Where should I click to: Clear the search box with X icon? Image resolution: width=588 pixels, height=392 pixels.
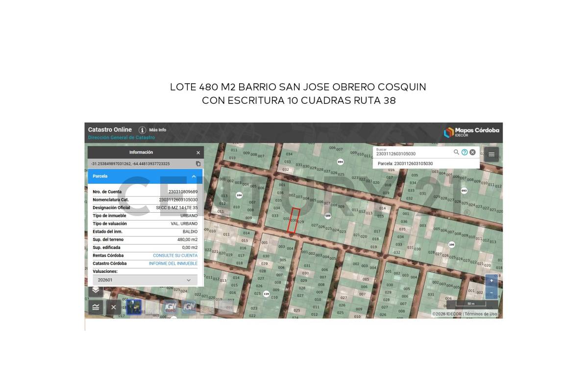point(472,152)
